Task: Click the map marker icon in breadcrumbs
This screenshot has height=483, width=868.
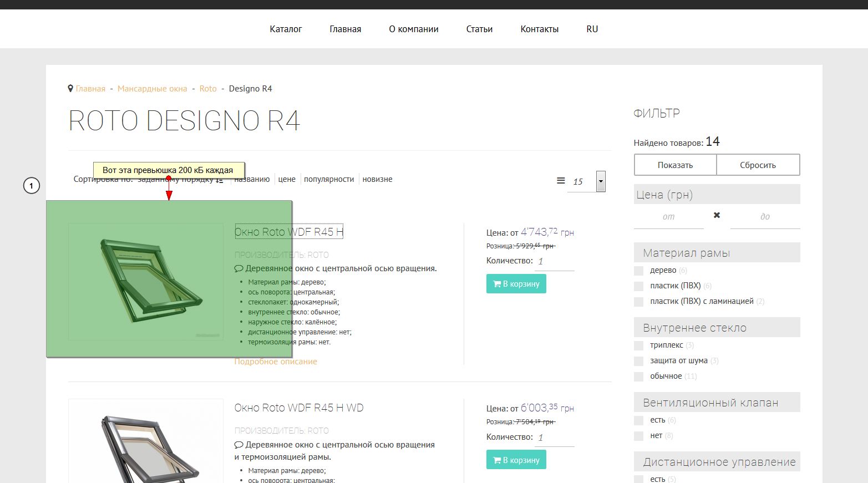Action: coord(70,89)
